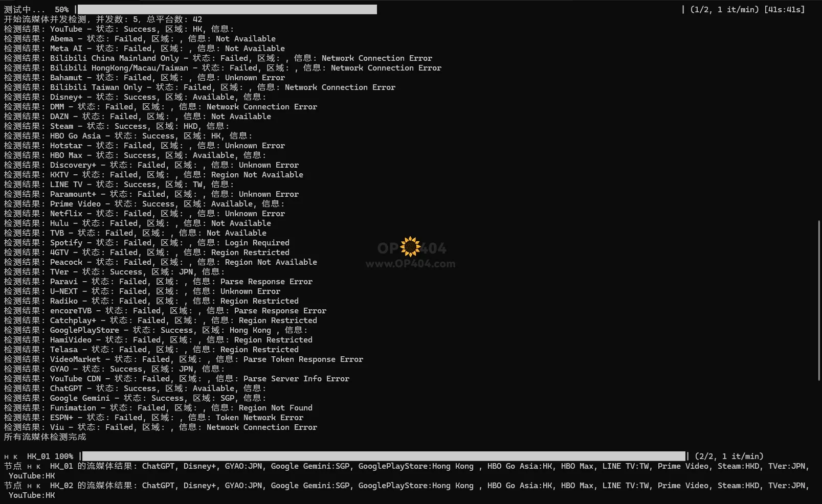This screenshot has height=504, width=822.
Task: Click the 节点 HK_02 的流媒体结果 summary
Action: (407, 490)
